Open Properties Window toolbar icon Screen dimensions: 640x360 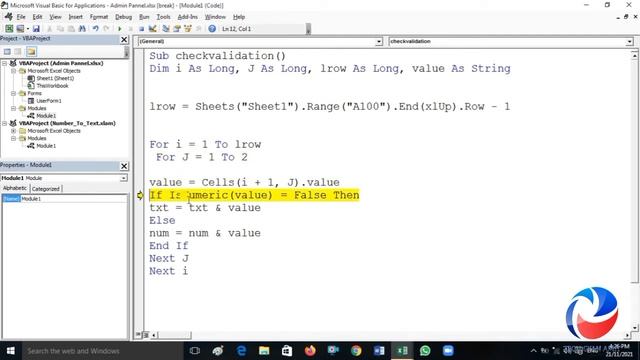click(x=177, y=29)
